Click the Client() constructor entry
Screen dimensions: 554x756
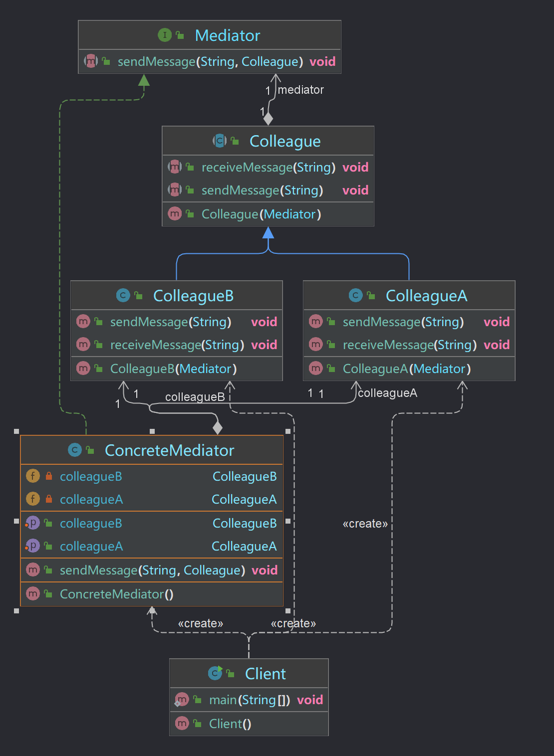pos(230,724)
